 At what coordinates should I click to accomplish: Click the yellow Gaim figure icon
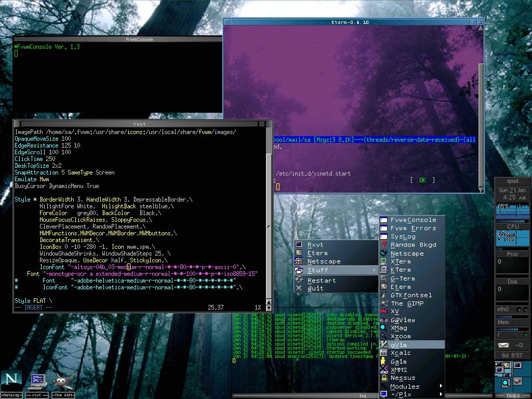coord(384,362)
